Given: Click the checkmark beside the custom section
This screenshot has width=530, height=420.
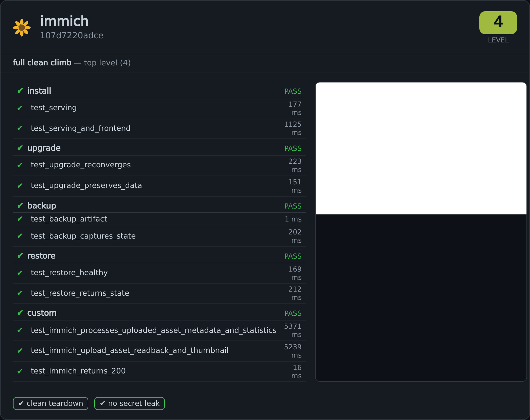Looking at the screenshot, I should 20,313.
